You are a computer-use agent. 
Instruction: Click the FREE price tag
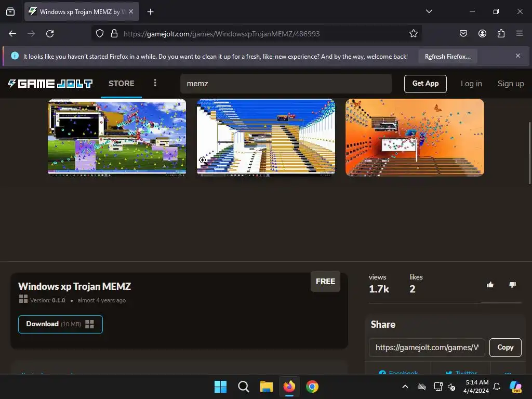pos(325,281)
